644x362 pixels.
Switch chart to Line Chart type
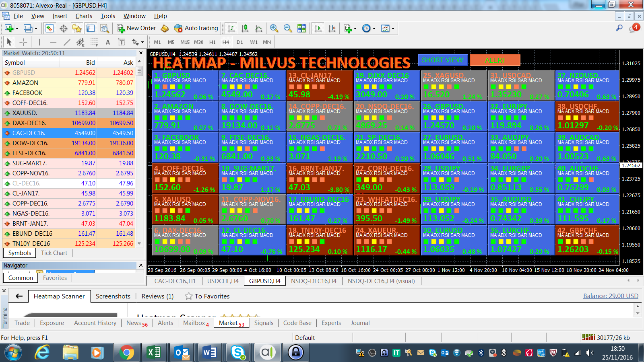click(x=258, y=28)
